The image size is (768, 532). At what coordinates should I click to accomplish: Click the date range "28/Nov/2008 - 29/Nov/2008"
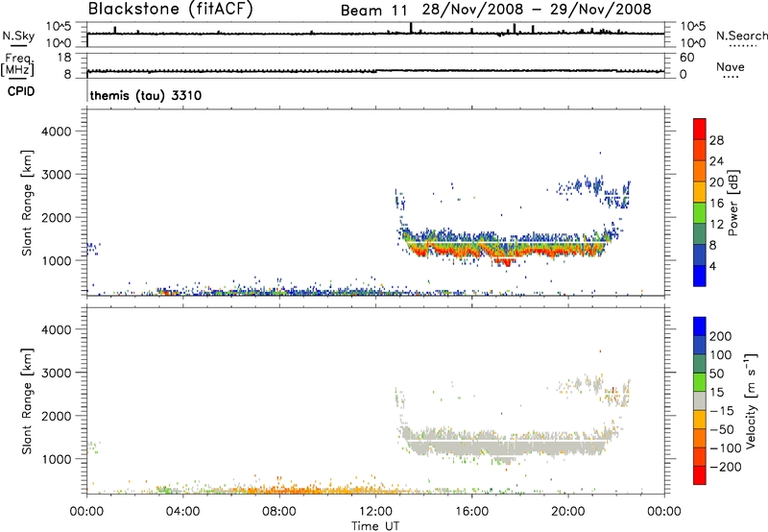(x=537, y=10)
